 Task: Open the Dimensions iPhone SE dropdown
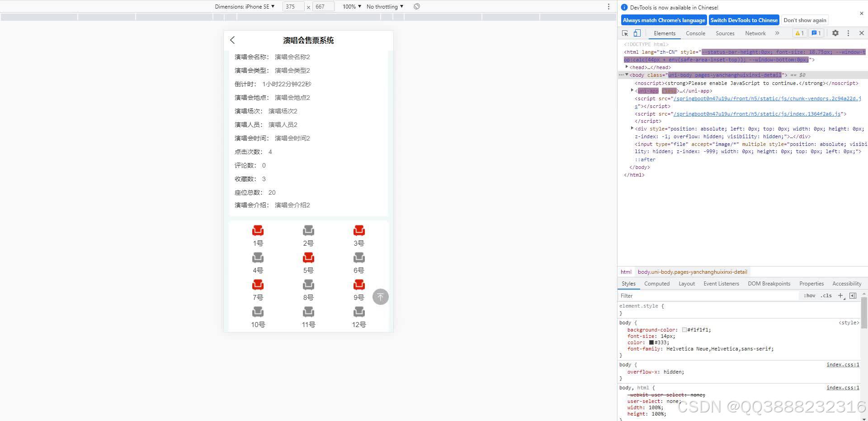[x=245, y=7]
